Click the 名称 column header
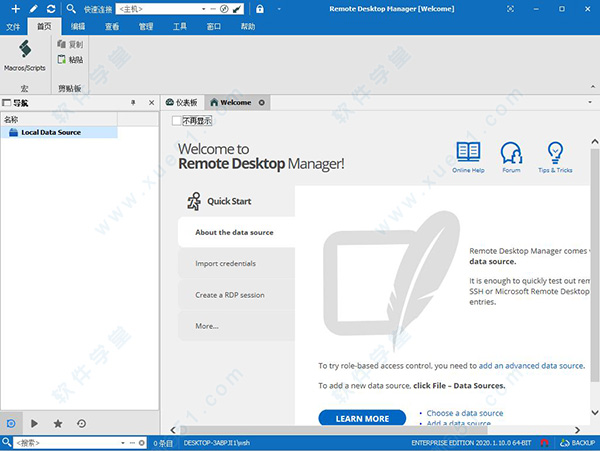This screenshot has width=600, height=451. 59,119
